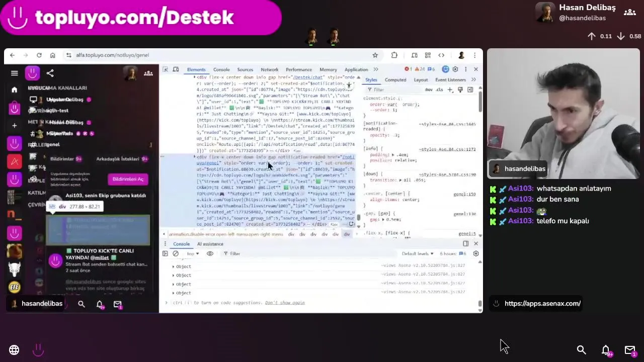This screenshot has height=362, width=644.
Task: Focus the Styles Filter input field
Action: point(393,89)
